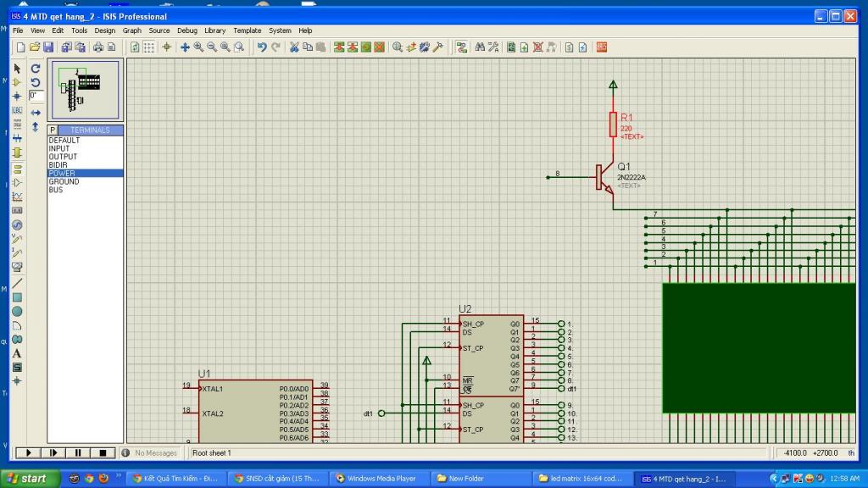This screenshot has height=488, width=868.
Task: Click the Cut scissors icon
Action: [294, 47]
